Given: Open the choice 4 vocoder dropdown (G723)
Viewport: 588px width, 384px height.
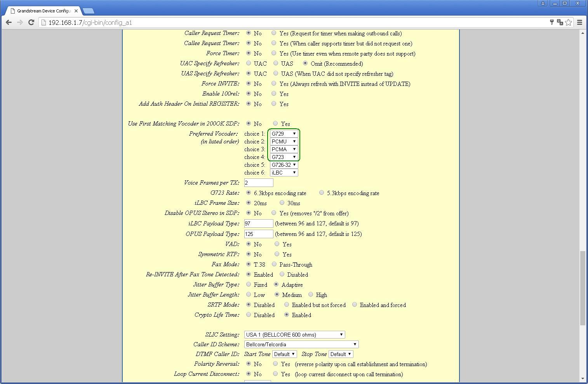Looking at the screenshot, I should pos(284,157).
